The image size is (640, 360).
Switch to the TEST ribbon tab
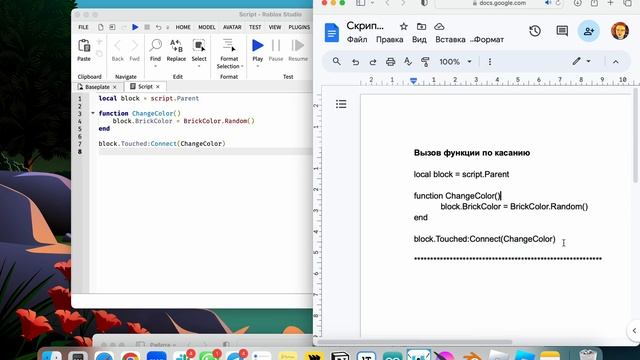pos(255,27)
